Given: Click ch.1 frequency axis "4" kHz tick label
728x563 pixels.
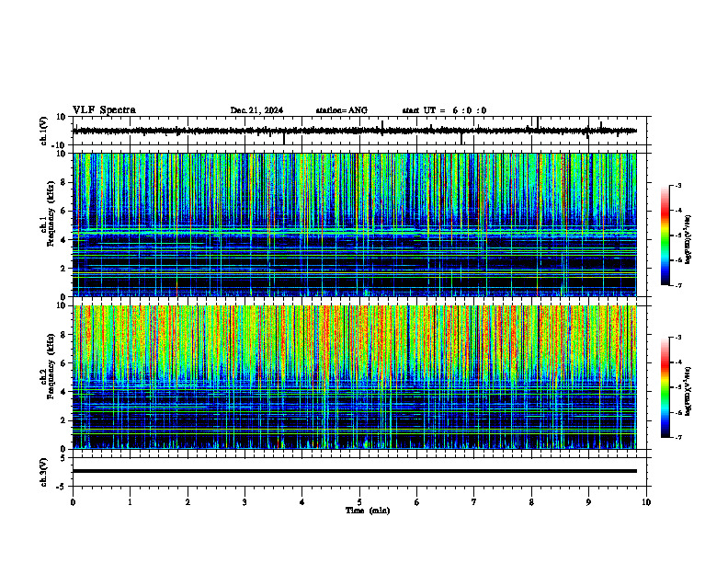Looking at the screenshot, I should (64, 240).
